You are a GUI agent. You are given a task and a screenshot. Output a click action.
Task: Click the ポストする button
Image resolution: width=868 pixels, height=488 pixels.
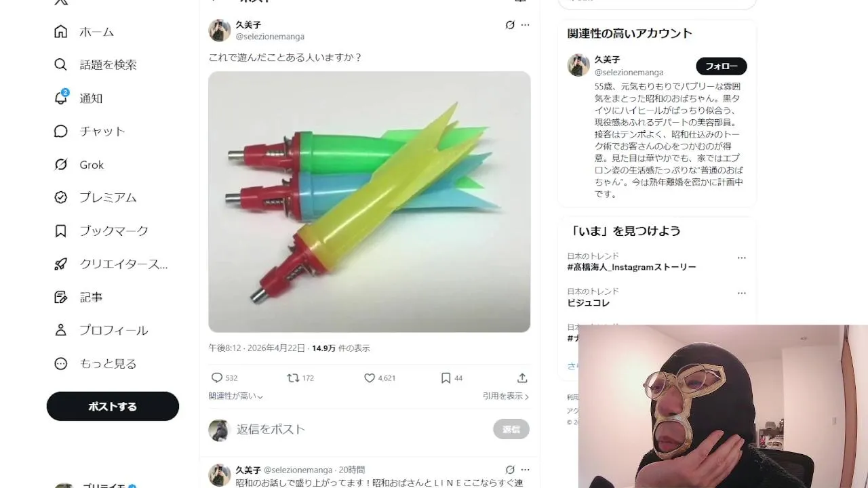click(113, 407)
